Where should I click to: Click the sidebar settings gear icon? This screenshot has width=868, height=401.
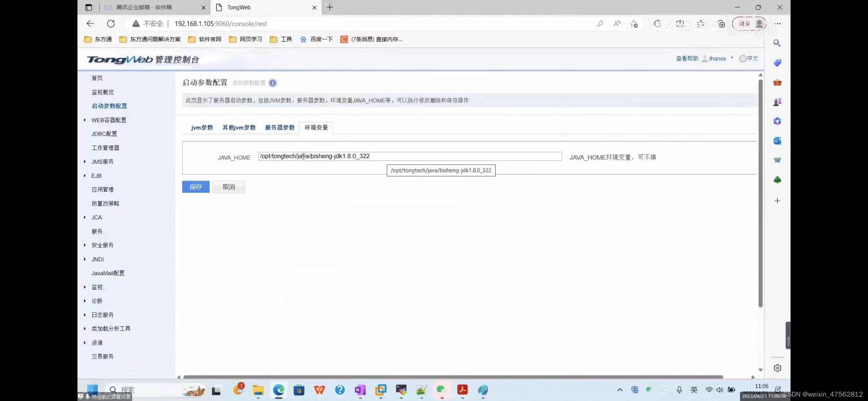(x=777, y=368)
